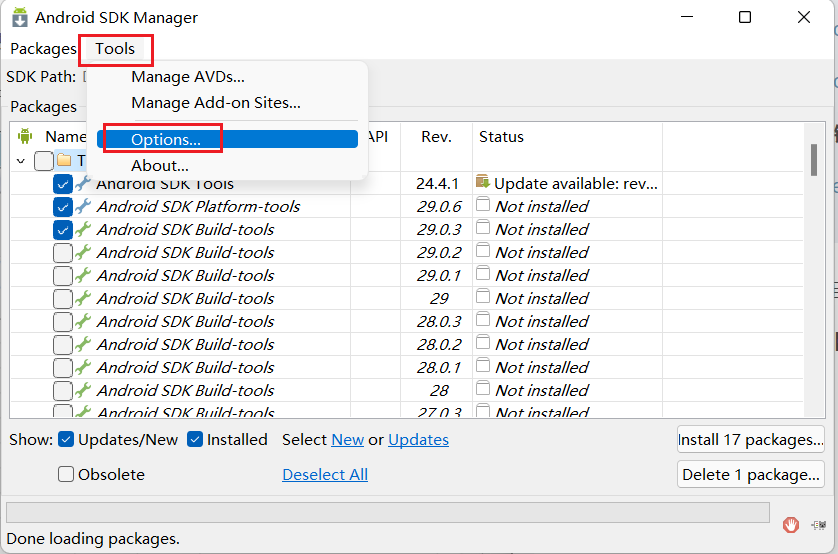
Task: Click Install 17 packages... button
Action: tap(751, 440)
